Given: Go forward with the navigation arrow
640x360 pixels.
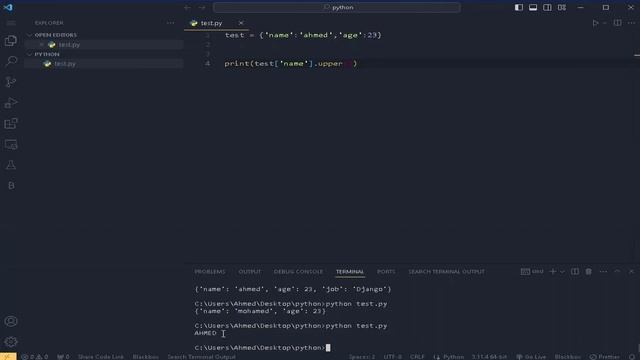Looking at the screenshot, I should click(x=202, y=7).
